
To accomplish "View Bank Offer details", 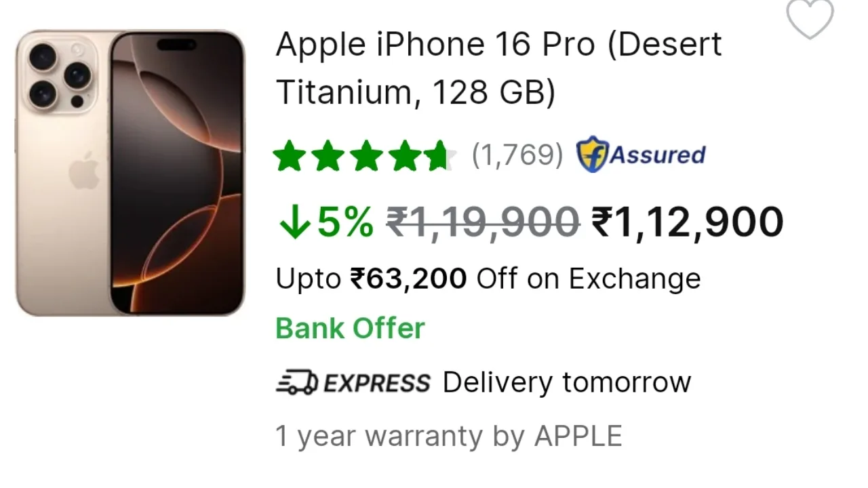I will [350, 329].
